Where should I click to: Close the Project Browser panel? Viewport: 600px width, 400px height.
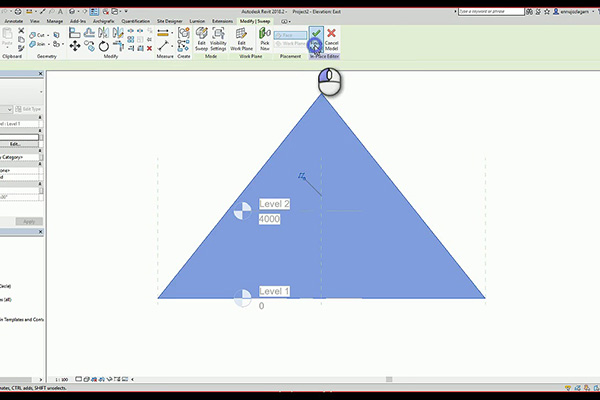(41, 232)
